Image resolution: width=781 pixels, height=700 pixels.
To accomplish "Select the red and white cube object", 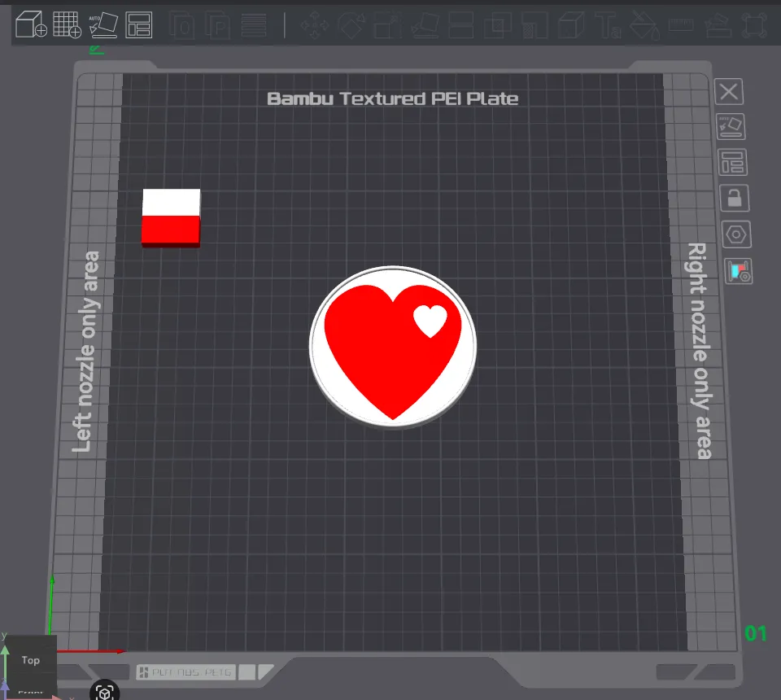I will [x=171, y=217].
